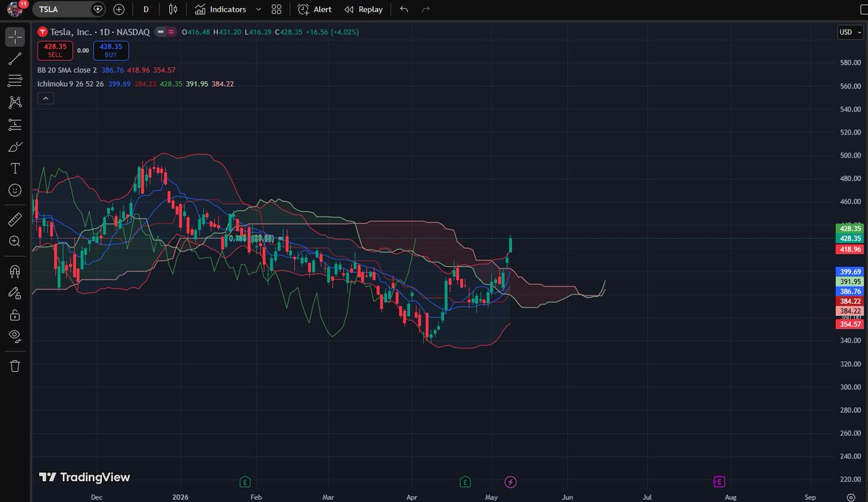Click the red 418.96 price label
Screen dimensions: 868x502
point(848,249)
